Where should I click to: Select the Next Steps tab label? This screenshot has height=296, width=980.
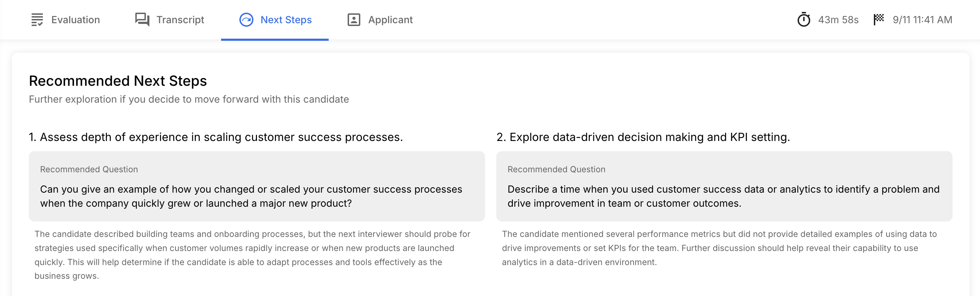pos(286,20)
